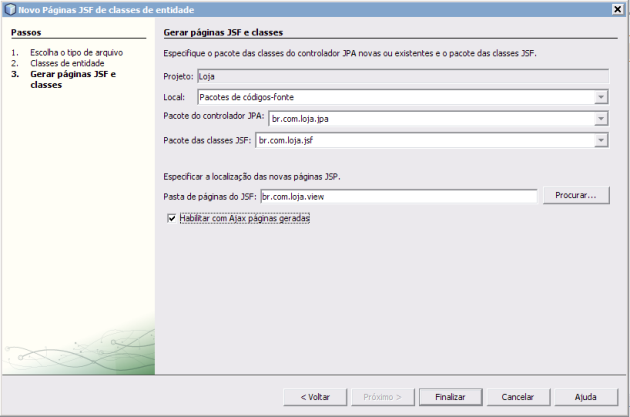
Task: Toggle Habilitar com Ajax páginas geradas checkbox
Action: tap(172, 218)
